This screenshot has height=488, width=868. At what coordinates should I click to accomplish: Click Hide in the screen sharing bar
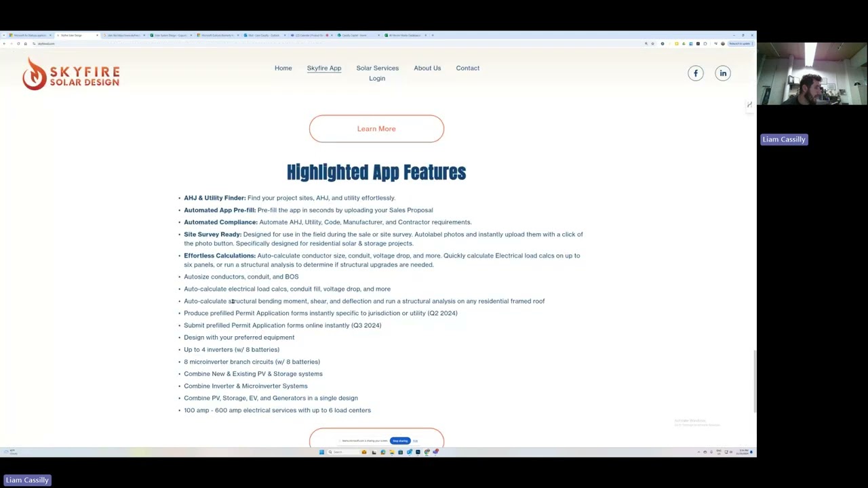pos(416,441)
